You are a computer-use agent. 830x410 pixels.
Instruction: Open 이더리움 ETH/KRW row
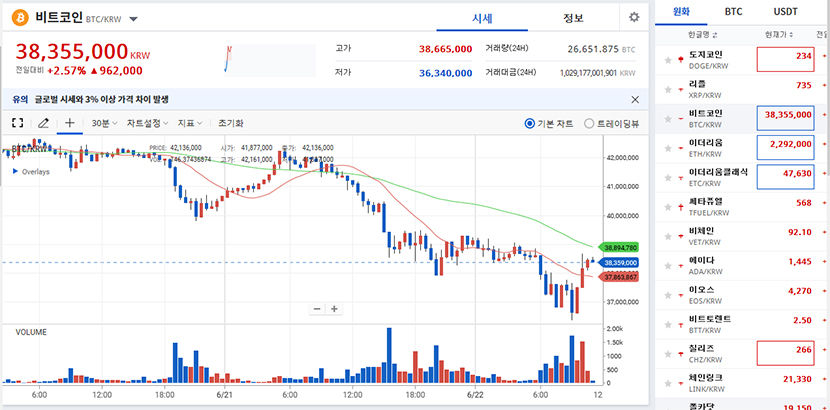coord(743,148)
